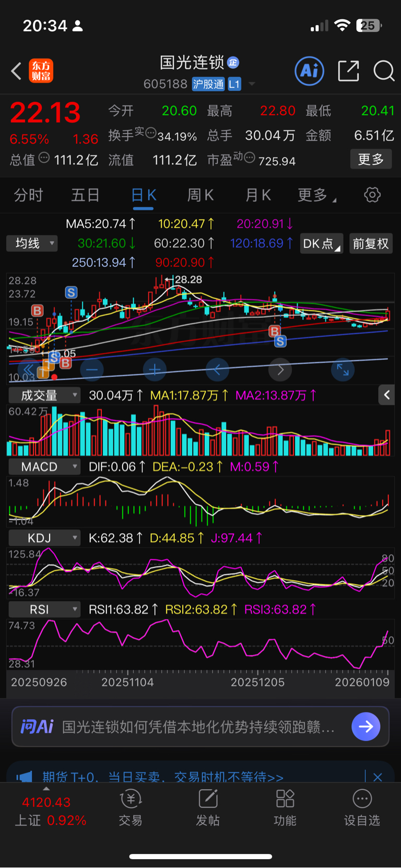Image resolution: width=401 pixels, height=868 pixels.
Task: Tap the 沪股通 tag
Action: tap(208, 84)
